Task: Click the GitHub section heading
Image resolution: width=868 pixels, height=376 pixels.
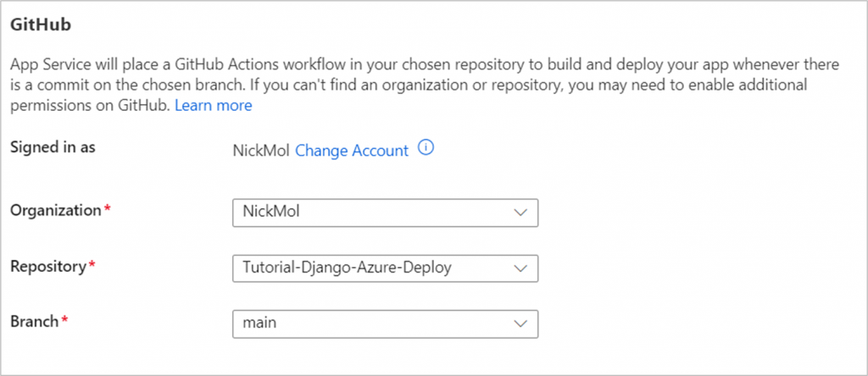Action: [x=41, y=25]
